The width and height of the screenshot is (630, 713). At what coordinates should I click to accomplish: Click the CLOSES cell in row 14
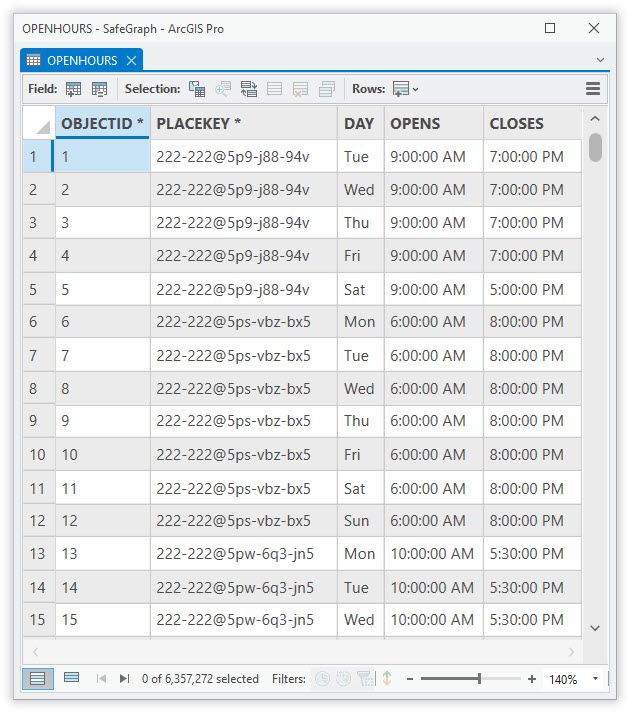tap(533, 587)
